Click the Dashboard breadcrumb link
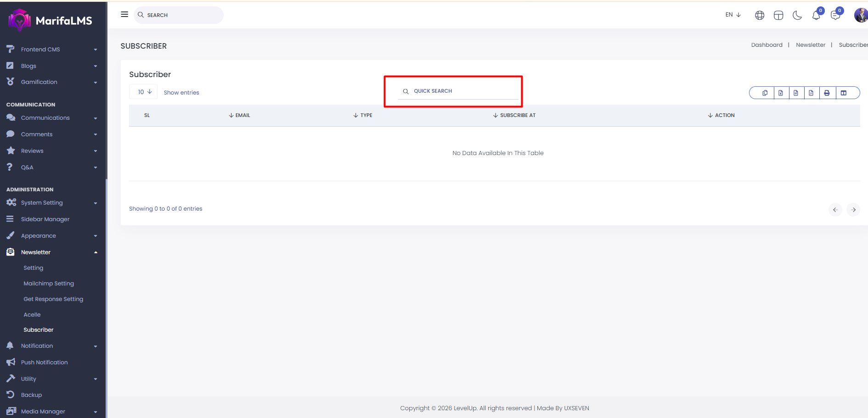 click(x=767, y=45)
